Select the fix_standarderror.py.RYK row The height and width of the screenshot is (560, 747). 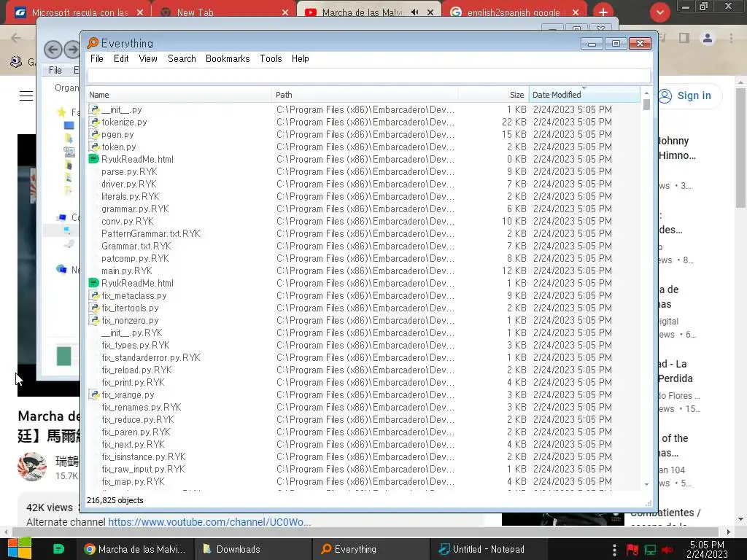coord(363,357)
